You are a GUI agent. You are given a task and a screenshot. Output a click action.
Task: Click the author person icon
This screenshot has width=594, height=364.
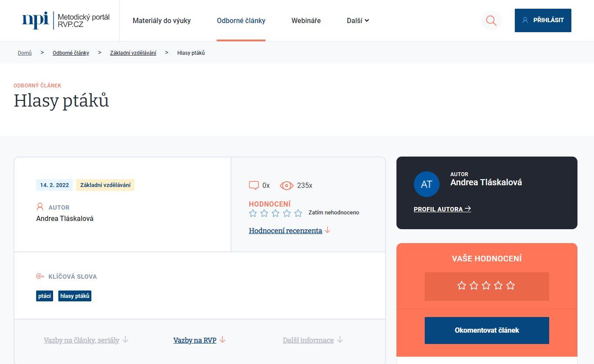click(x=40, y=207)
